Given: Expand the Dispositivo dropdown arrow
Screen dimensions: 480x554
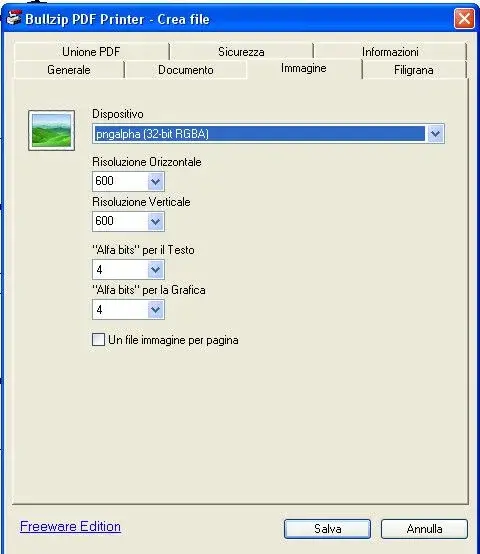Looking at the screenshot, I should click(435, 134).
